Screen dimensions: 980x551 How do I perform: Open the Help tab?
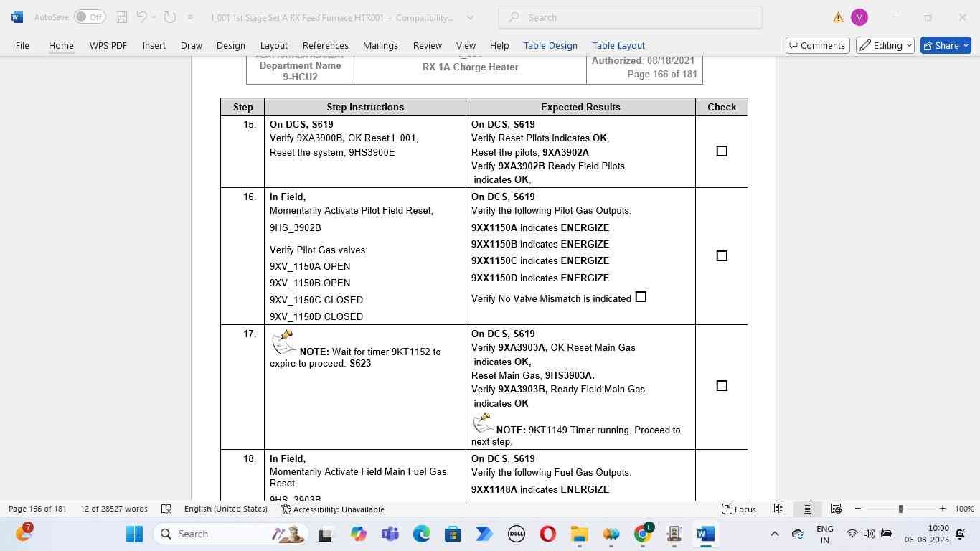pyautogui.click(x=499, y=45)
